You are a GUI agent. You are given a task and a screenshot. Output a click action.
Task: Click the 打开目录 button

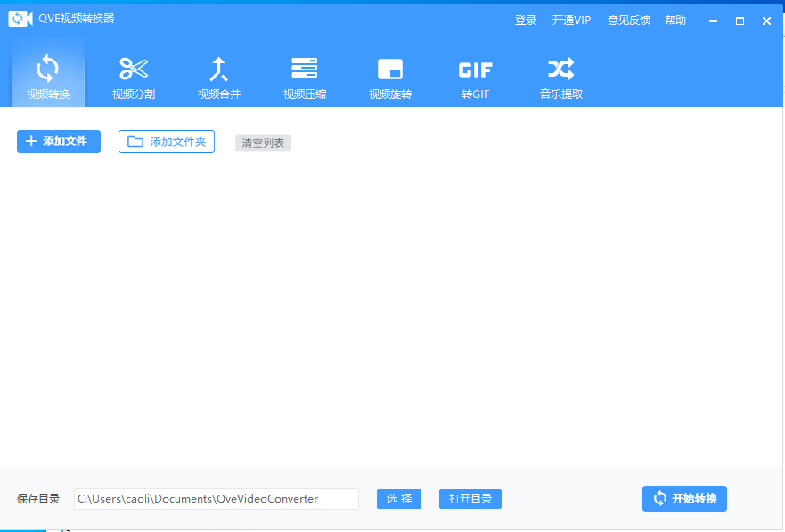[470, 499]
